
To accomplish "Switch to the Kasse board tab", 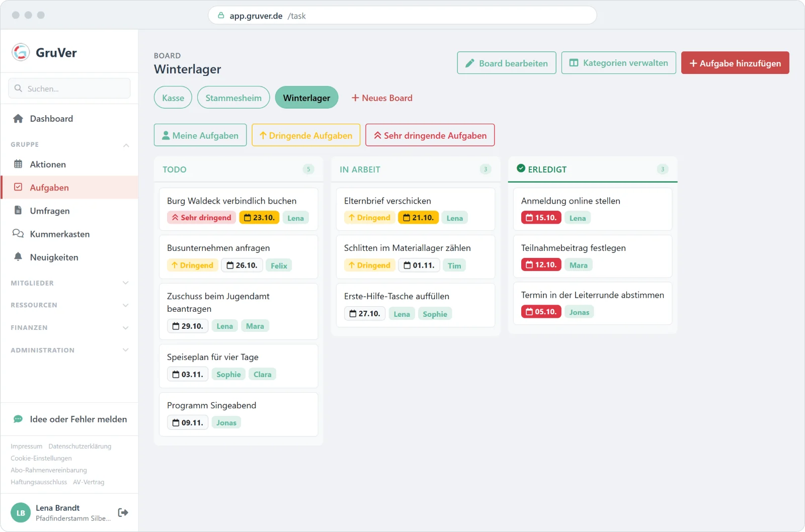I will click(x=173, y=98).
